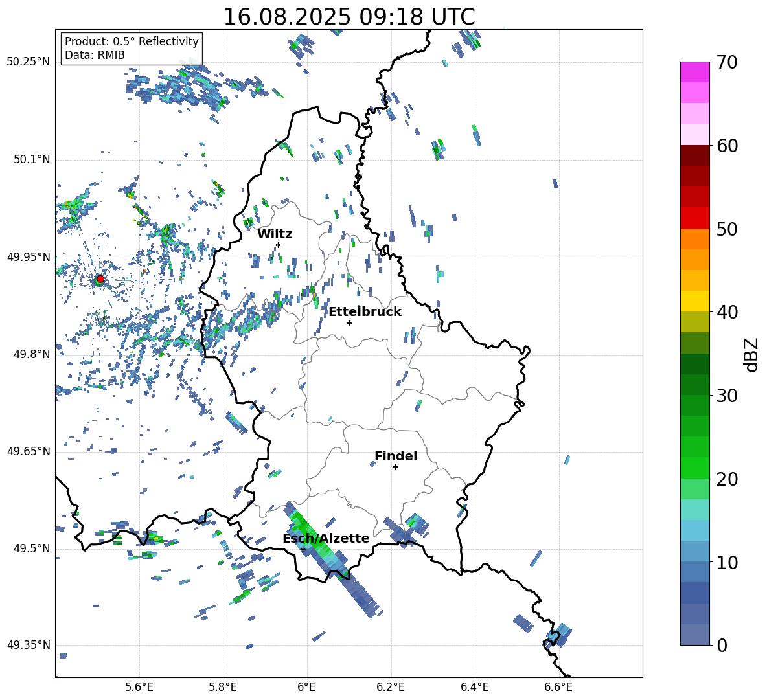Screen dimensions: 767x700
Task: Click the 49.8°N latitude label
Action: point(32,354)
